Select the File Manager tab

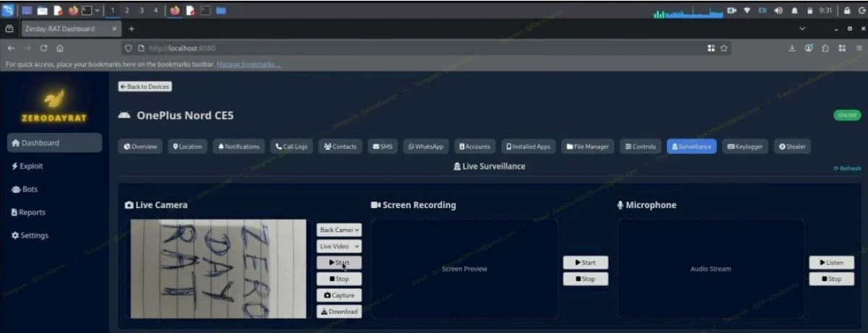(x=589, y=147)
